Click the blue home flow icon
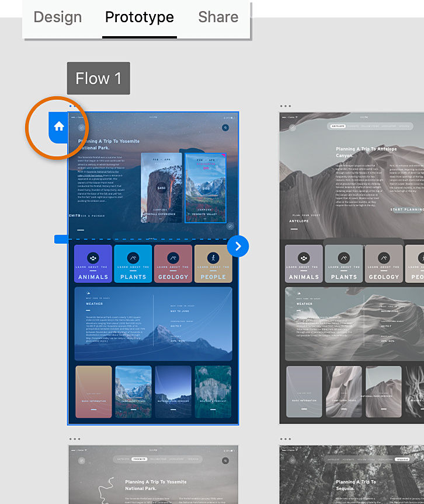Viewport: 424px width, 504px height. (58, 127)
